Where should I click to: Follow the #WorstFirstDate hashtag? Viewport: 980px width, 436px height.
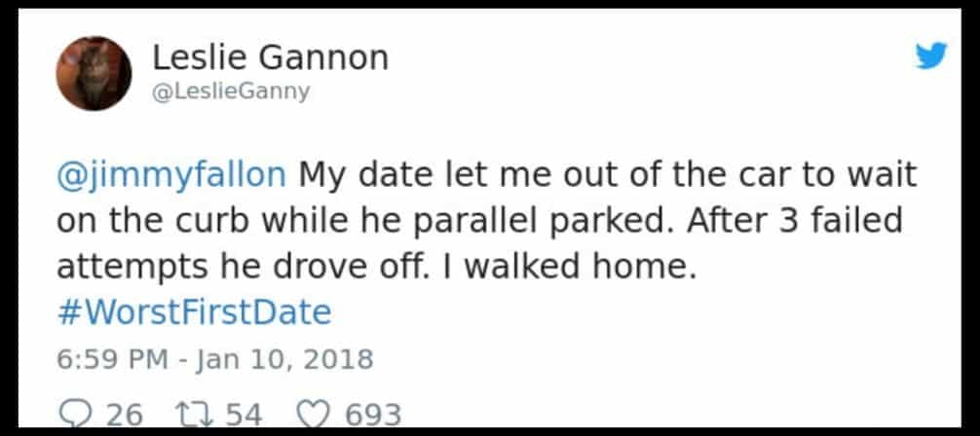tap(195, 312)
